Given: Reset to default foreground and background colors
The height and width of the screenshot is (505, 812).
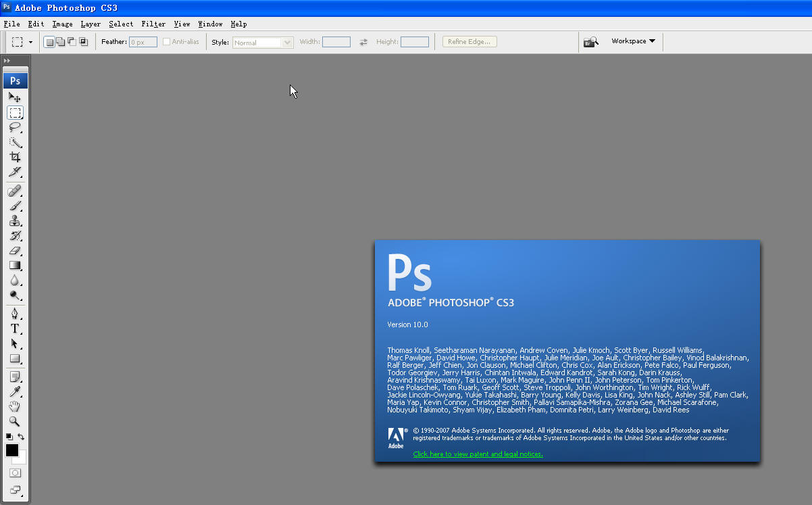Looking at the screenshot, I should (9, 437).
